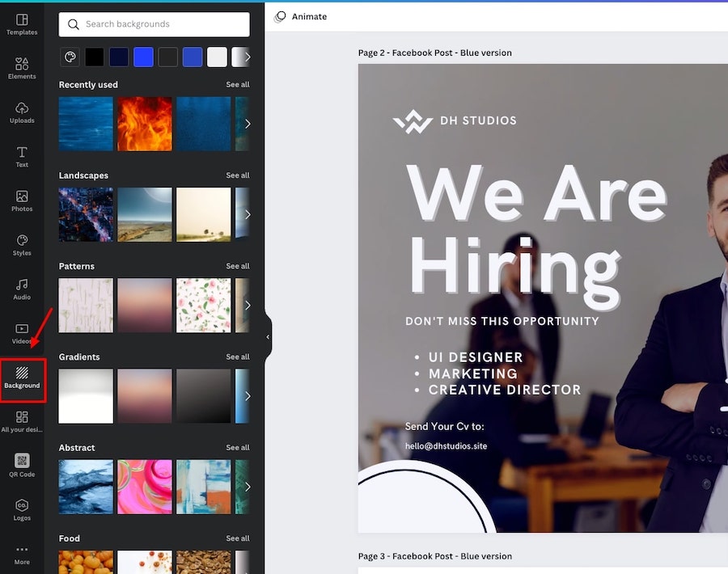Open the Audio panel
The image size is (728, 574).
tap(22, 289)
